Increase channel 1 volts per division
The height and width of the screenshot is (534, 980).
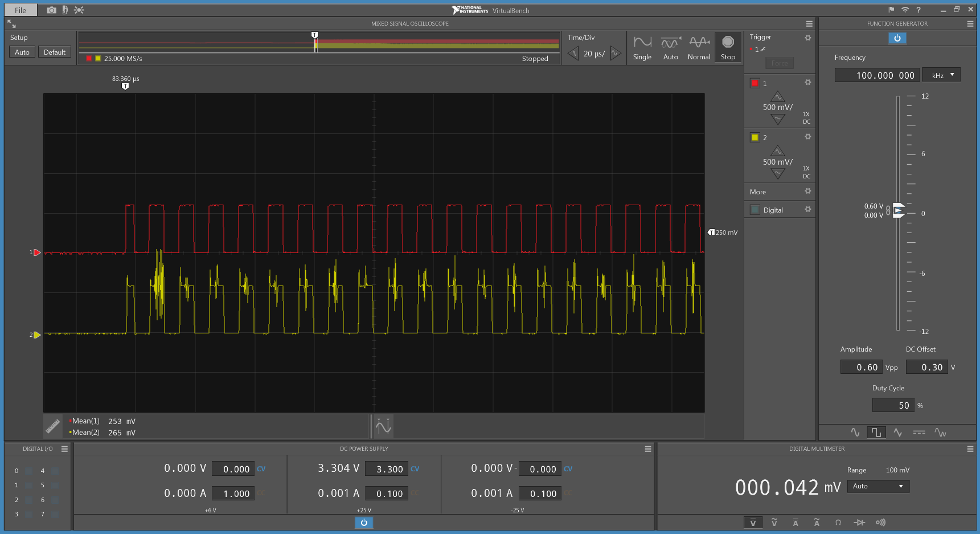[778, 97]
